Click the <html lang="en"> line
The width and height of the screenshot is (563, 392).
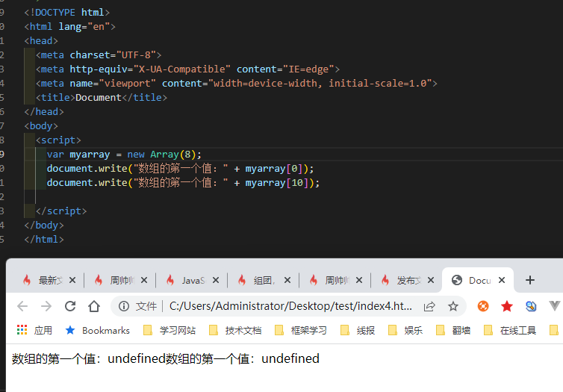pyautogui.click(x=70, y=27)
